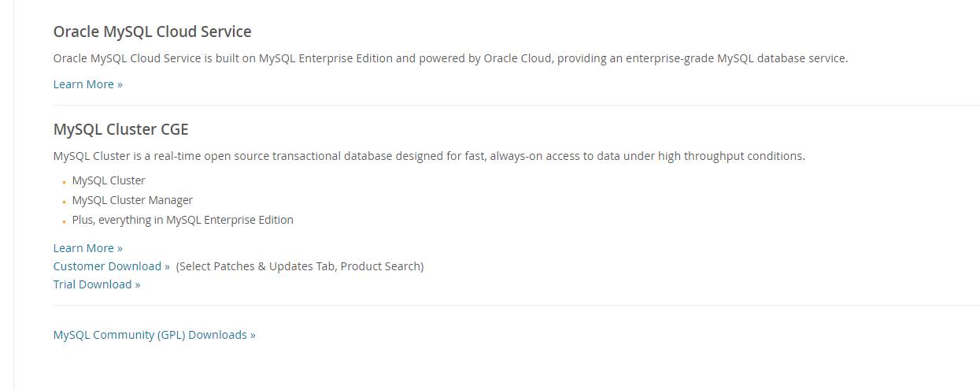Click the Oracle MySQL Cloud Service heading
This screenshot has width=980, height=390.
152,32
